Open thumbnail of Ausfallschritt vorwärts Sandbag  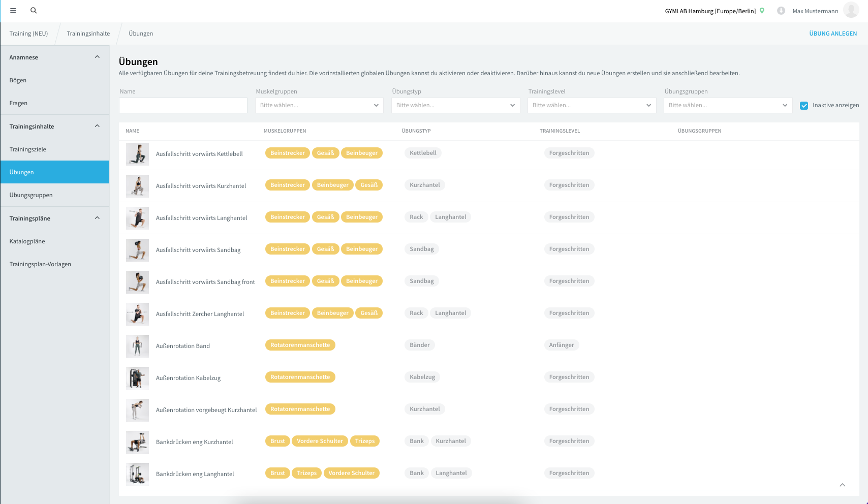pos(137,250)
